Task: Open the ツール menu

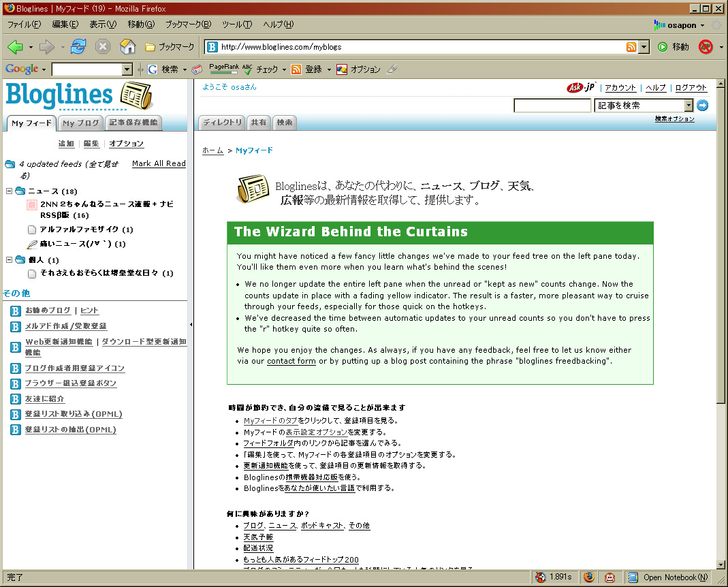Action: click(237, 24)
